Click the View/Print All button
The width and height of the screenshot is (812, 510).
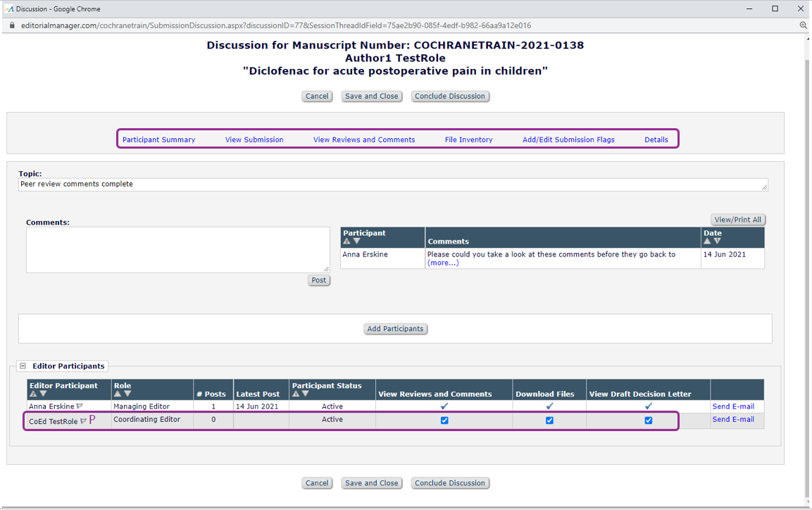[737, 220]
